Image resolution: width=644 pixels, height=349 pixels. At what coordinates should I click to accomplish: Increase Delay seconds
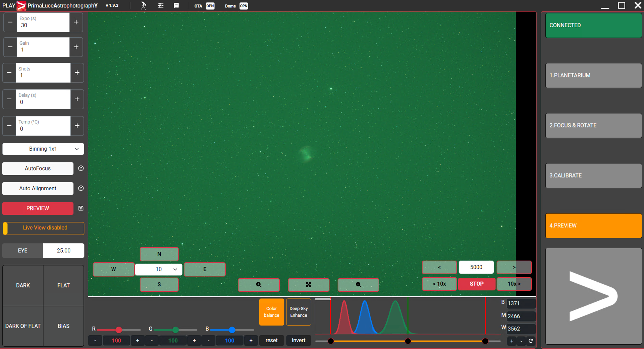pos(77,99)
